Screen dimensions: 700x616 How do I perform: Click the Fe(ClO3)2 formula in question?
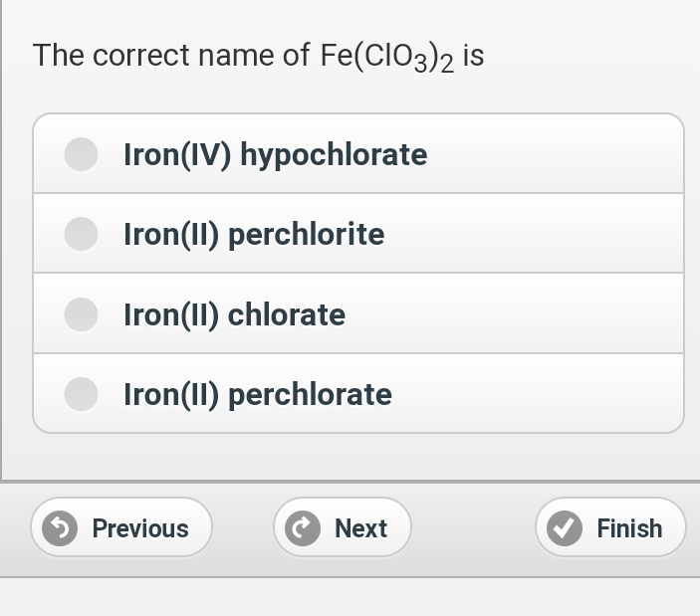pos(386,57)
